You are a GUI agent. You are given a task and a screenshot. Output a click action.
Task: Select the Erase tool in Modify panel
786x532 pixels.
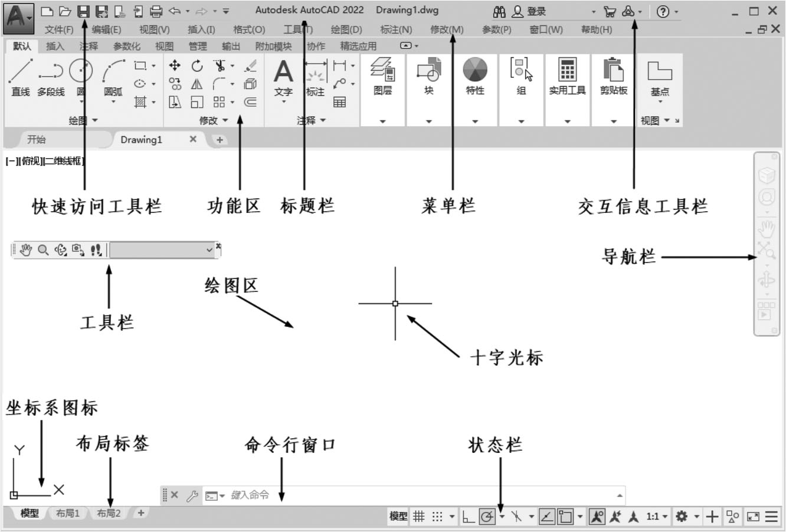pyautogui.click(x=251, y=65)
